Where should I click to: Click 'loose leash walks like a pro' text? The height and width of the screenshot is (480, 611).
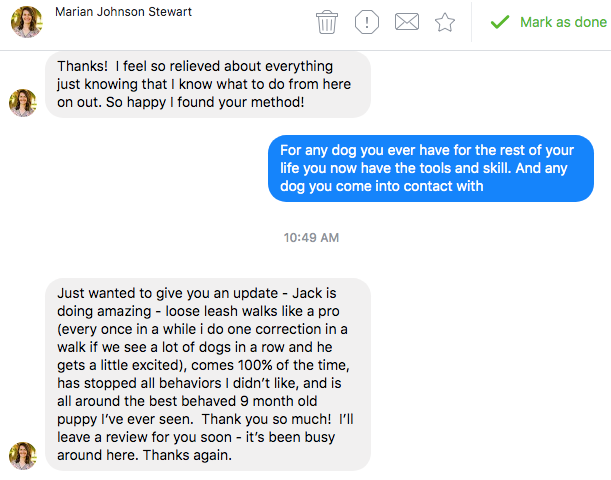point(253,311)
